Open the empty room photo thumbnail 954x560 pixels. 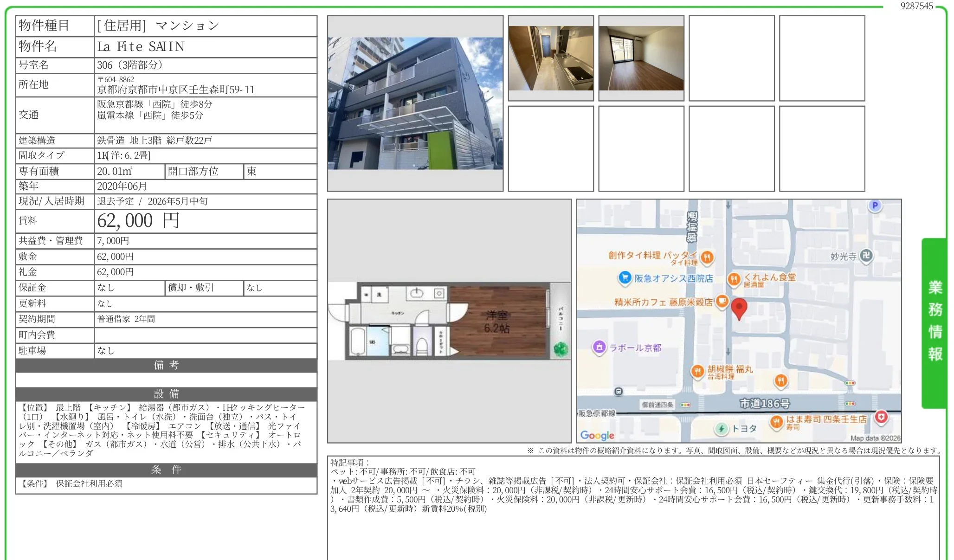(641, 58)
